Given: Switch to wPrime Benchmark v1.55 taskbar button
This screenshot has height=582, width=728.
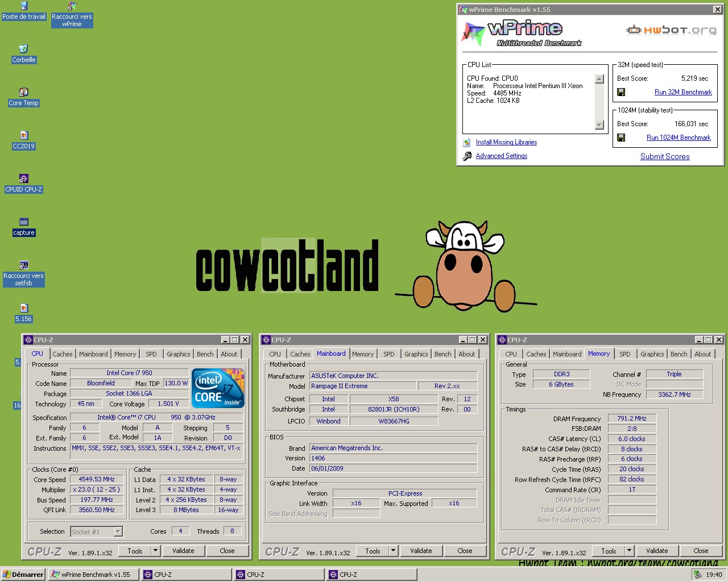Looking at the screenshot, I should point(93,575).
